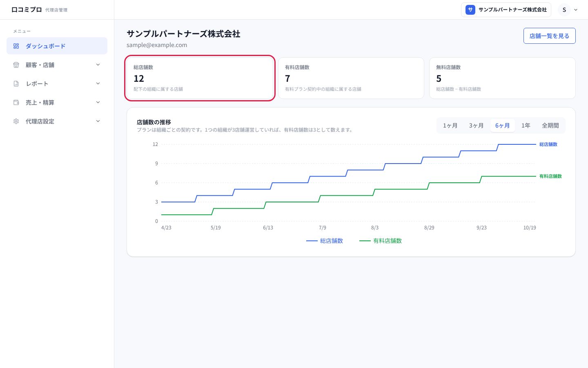Open the 代理店設定 menu item
This screenshot has width=588, height=368.
(x=57, y=121)
